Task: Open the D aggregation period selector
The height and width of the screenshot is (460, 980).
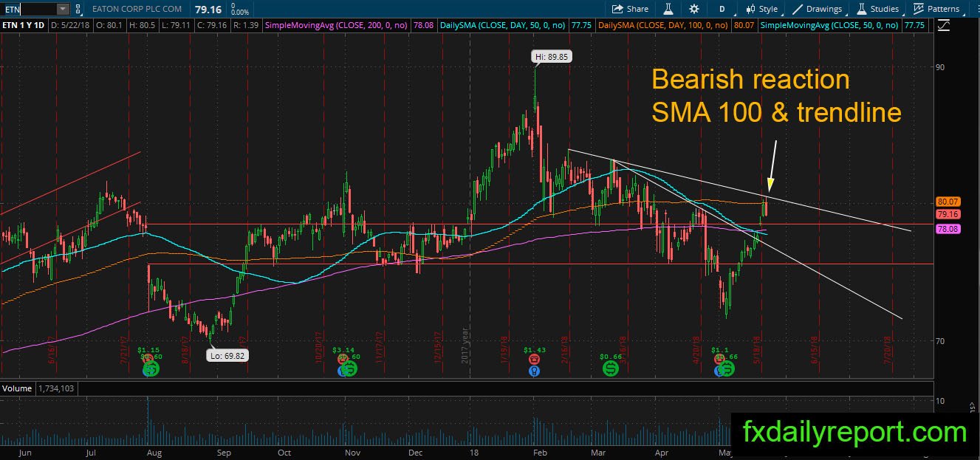Action: pos(722,9)
